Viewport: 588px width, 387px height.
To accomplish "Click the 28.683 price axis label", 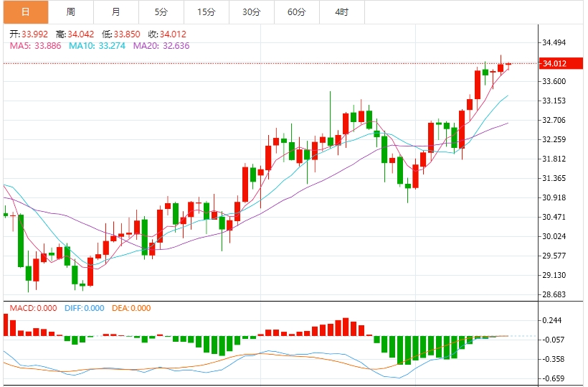I will tap(554, 294).
